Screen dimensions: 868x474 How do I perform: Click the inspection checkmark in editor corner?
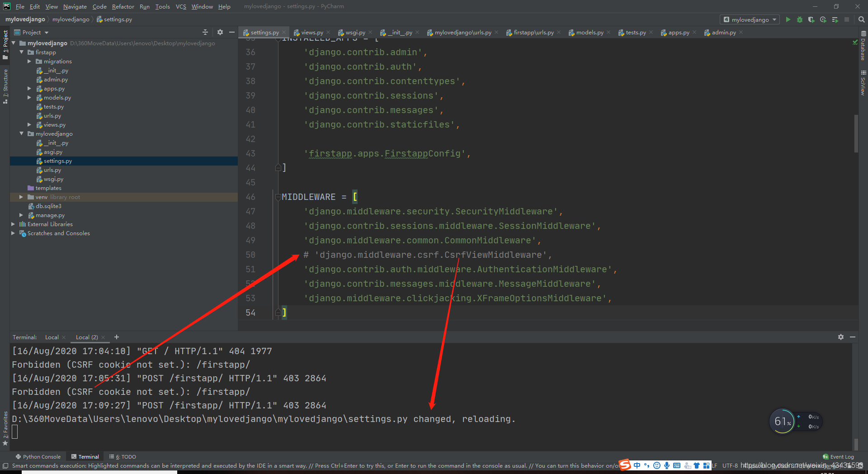855,43
